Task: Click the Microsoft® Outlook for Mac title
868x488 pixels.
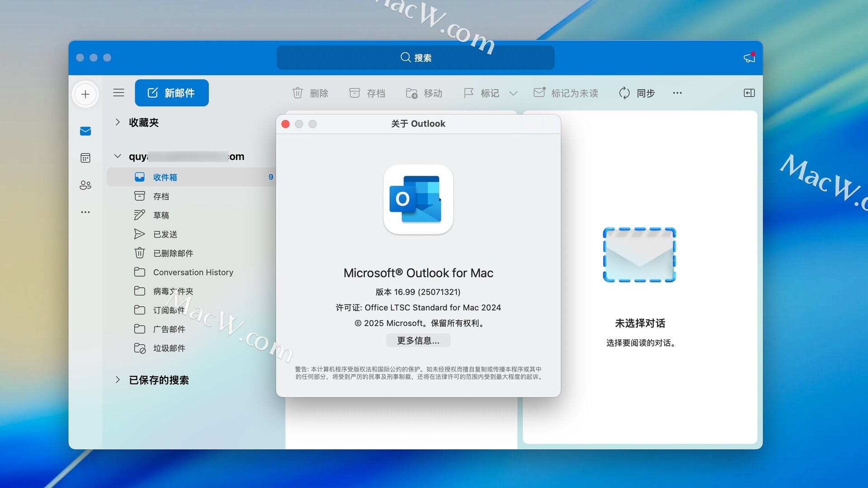Action: click(418, 273)
